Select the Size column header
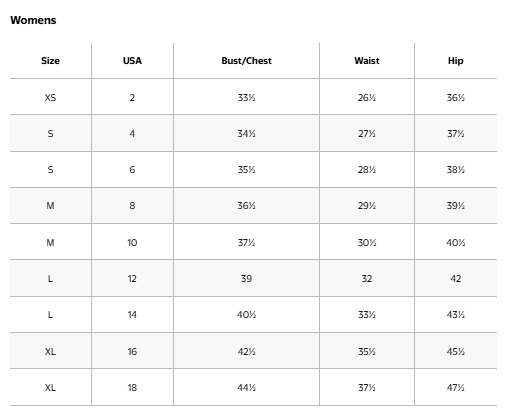Viewport: 510px width, 412px height. pos(50,61)
